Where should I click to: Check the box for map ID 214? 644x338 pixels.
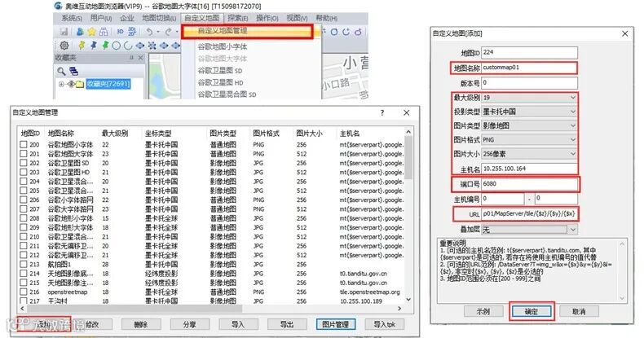click(x=24, y=274)
